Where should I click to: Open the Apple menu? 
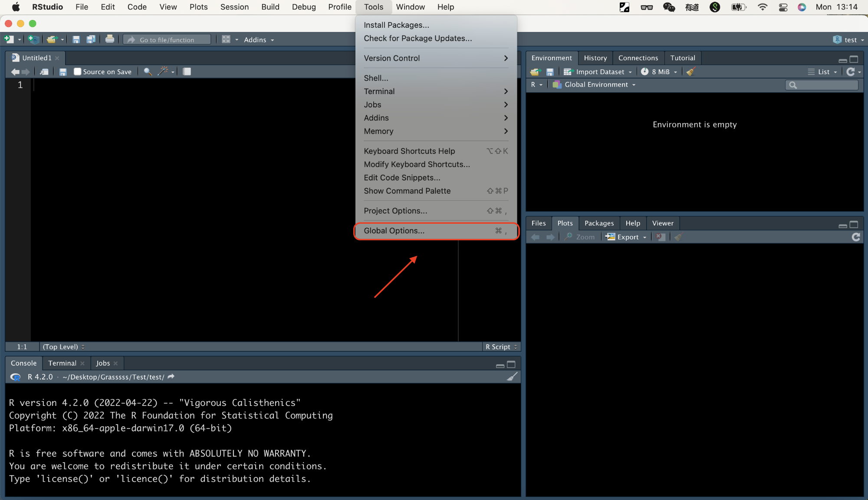click(16, 7)
